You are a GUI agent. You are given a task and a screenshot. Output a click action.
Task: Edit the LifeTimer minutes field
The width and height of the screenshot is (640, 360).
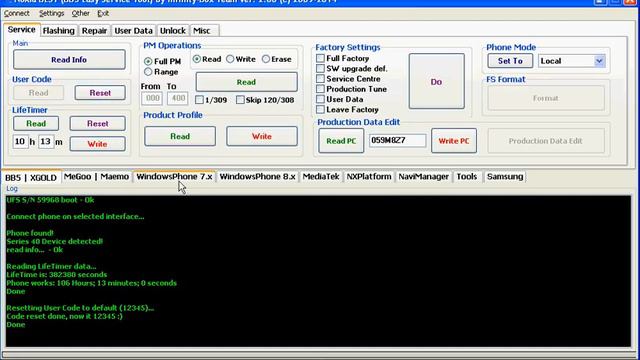[x=46, y=142]
